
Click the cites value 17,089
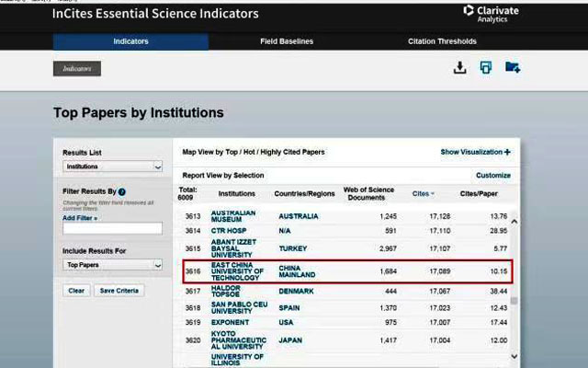pos(440,271)
